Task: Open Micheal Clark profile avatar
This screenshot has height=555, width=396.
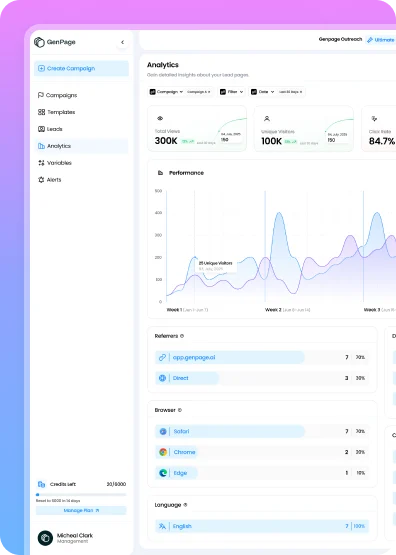Action: coord(45,538)
